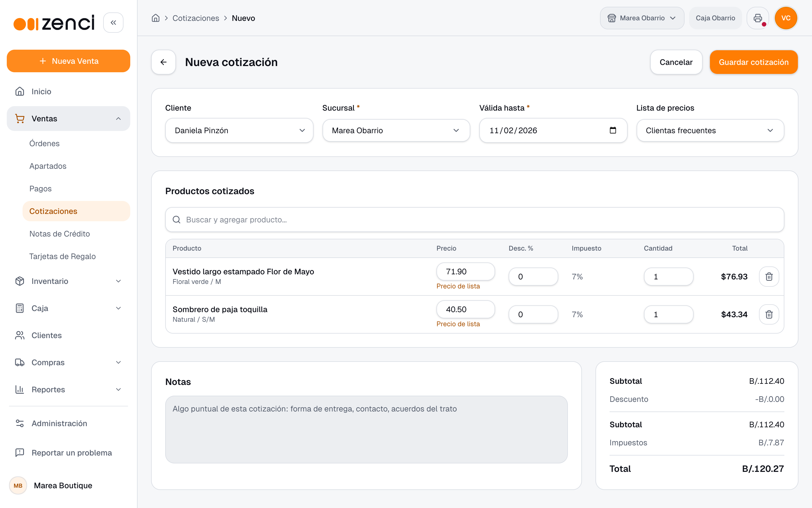Edit the 71.90 price field
Image resolution: width=812 pixels, height=508 pixels.
465,271
